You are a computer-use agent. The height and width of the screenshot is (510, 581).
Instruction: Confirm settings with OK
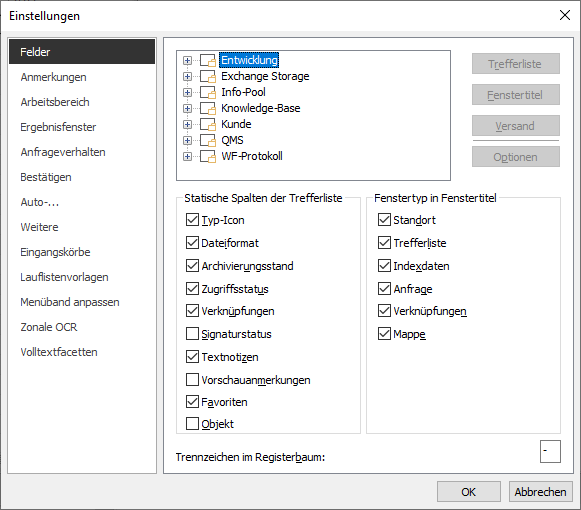(469, 492)
